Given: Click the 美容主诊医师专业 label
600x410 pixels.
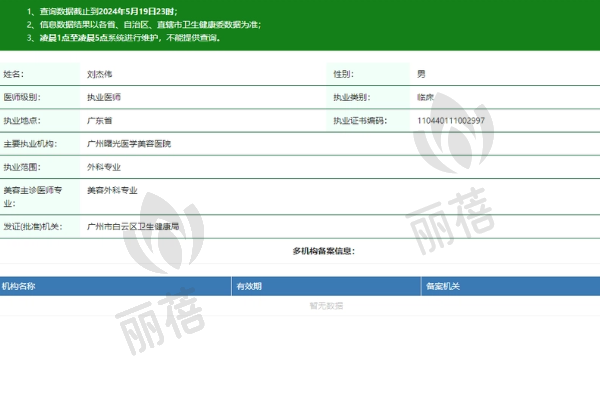Looking at the screenshot, I should click(x=33, y=197).
